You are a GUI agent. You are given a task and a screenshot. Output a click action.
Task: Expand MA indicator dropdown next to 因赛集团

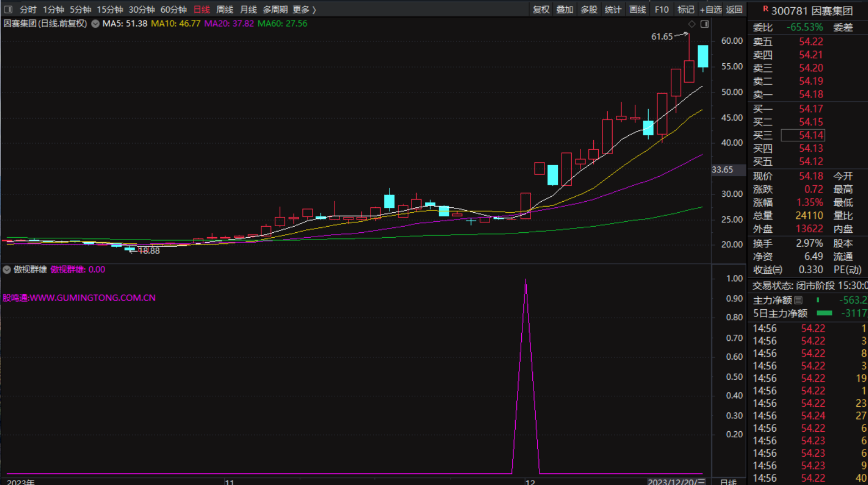95,24
